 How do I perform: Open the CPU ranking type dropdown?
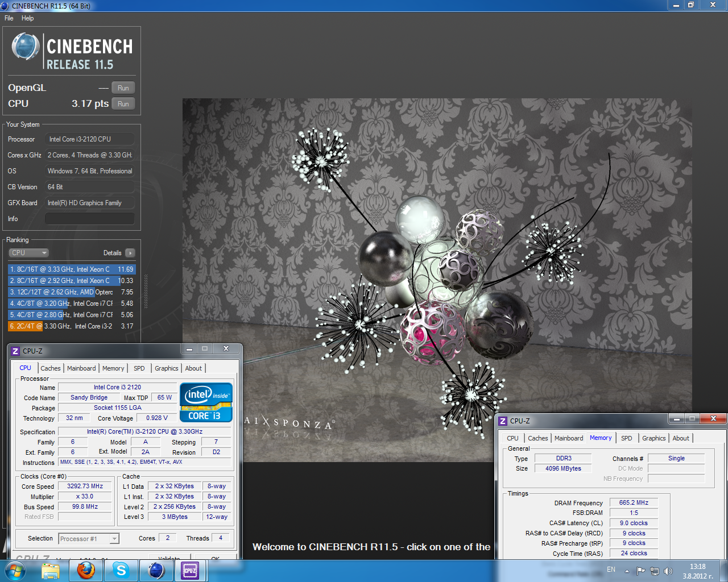pos(29,253)
